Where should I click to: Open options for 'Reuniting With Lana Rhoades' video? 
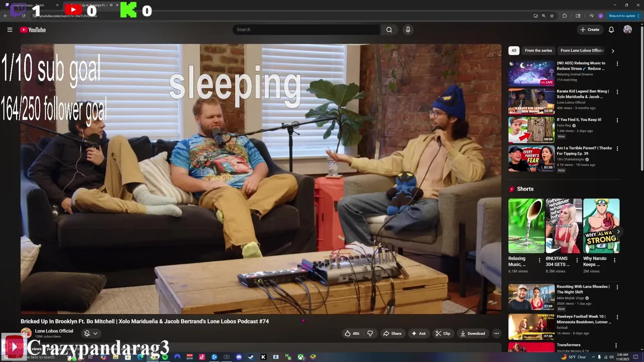(617, 287)
